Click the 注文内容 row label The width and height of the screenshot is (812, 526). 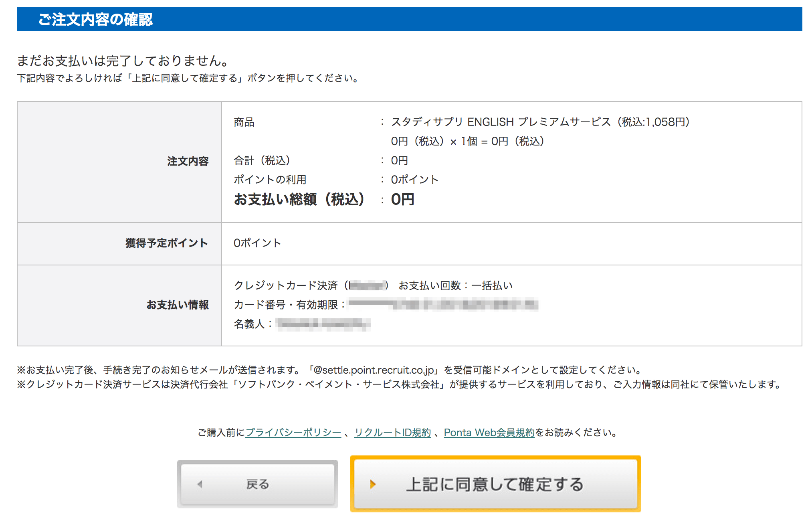[188, 161]
